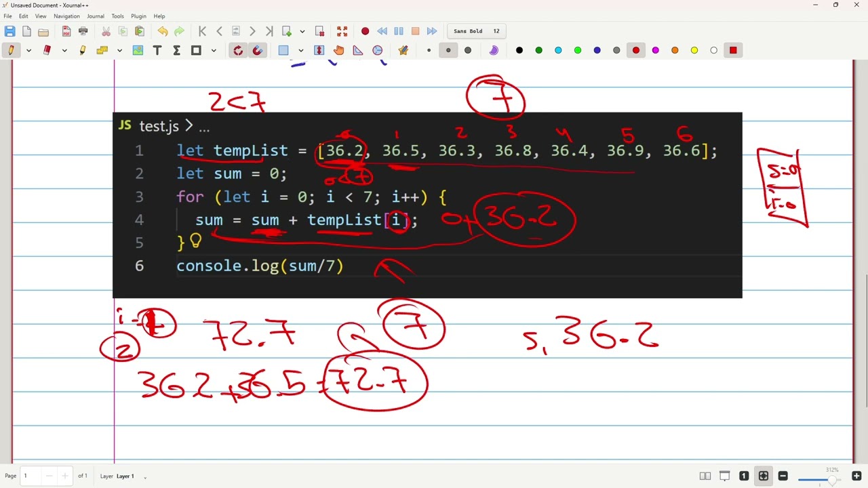This screenshot has height=488, width=868.
Task: Open the Journal menu
Action: coord(96,16)
